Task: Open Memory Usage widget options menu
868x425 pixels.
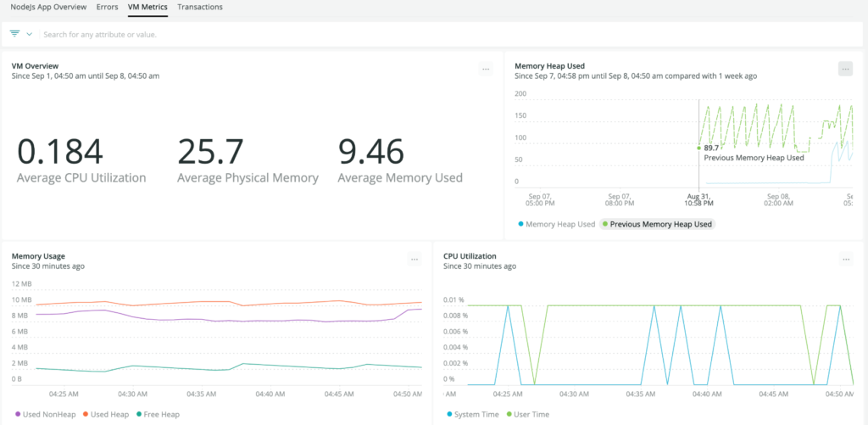Action: click(415, 259)
